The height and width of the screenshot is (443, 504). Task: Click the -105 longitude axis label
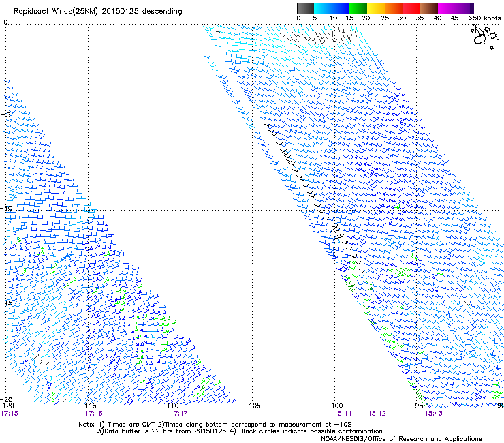point(252,406)
